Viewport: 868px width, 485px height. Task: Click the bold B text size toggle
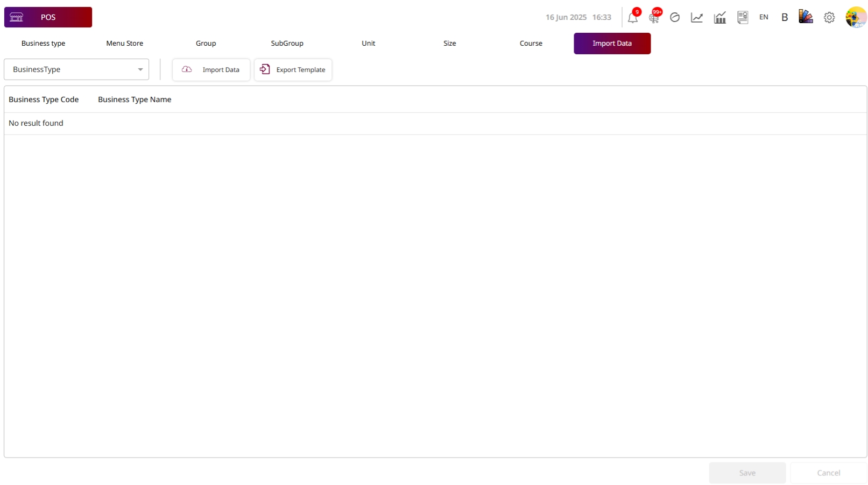785,17
